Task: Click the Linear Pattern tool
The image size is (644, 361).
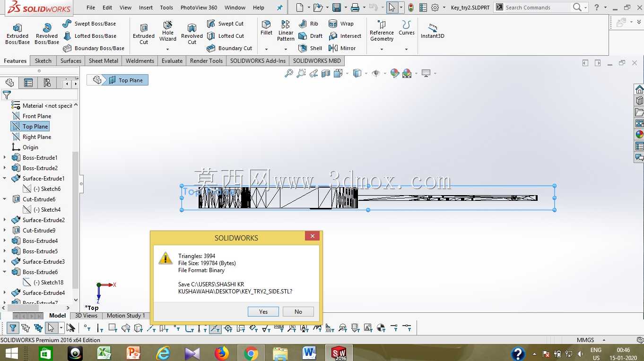Action: 286,31
